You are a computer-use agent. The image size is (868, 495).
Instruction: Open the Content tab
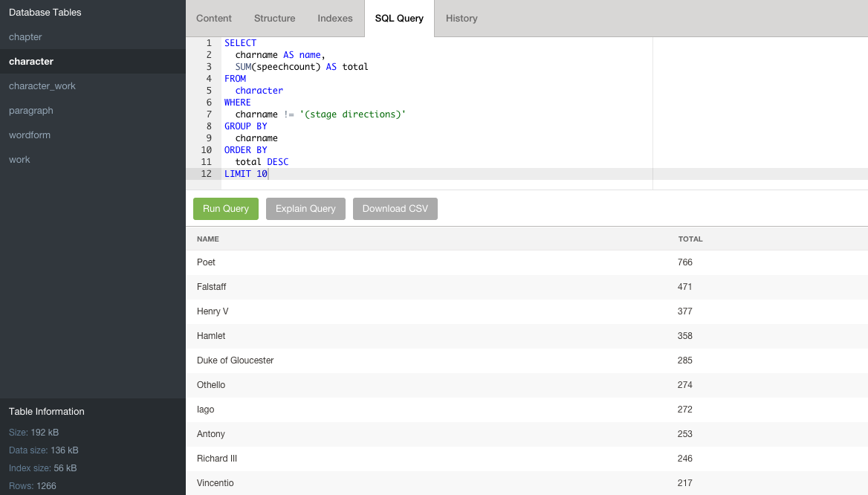click(214, 19)
